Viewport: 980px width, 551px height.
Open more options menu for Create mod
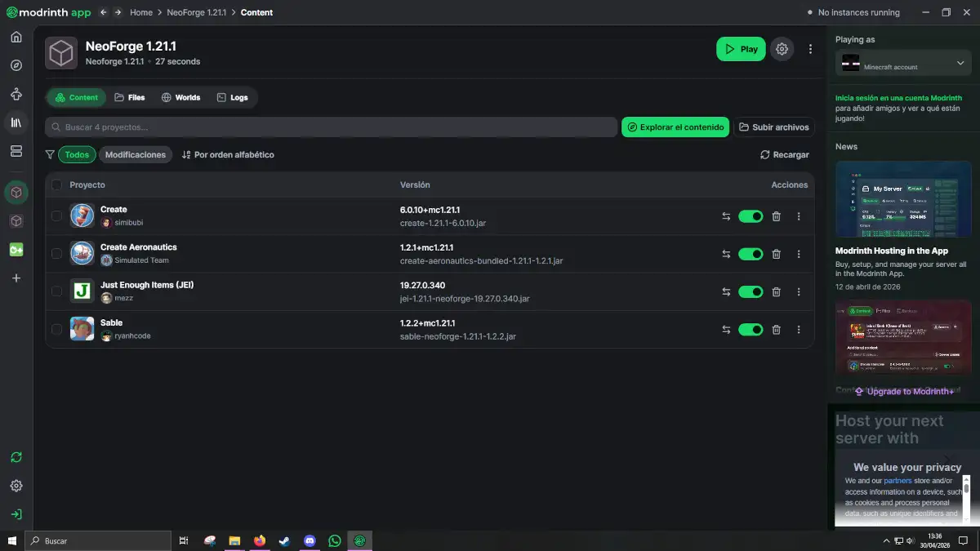point(799,216)
